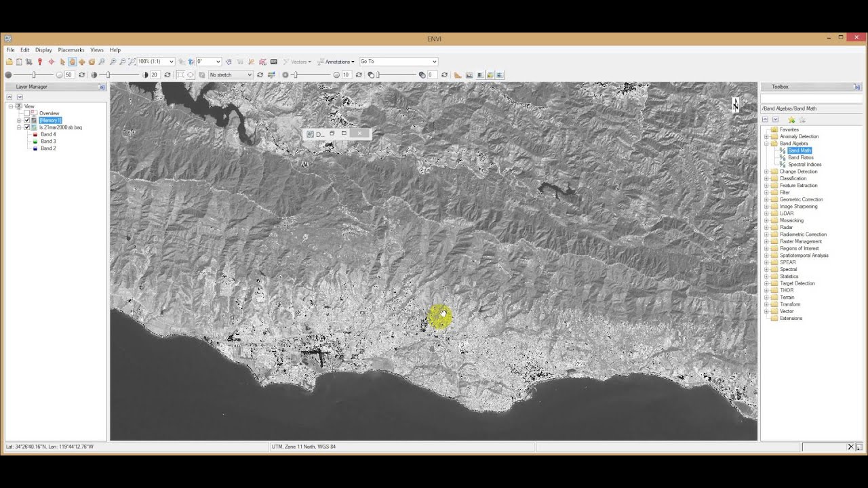
Task: Click the Toolbox search field
Action: (811, 99)
